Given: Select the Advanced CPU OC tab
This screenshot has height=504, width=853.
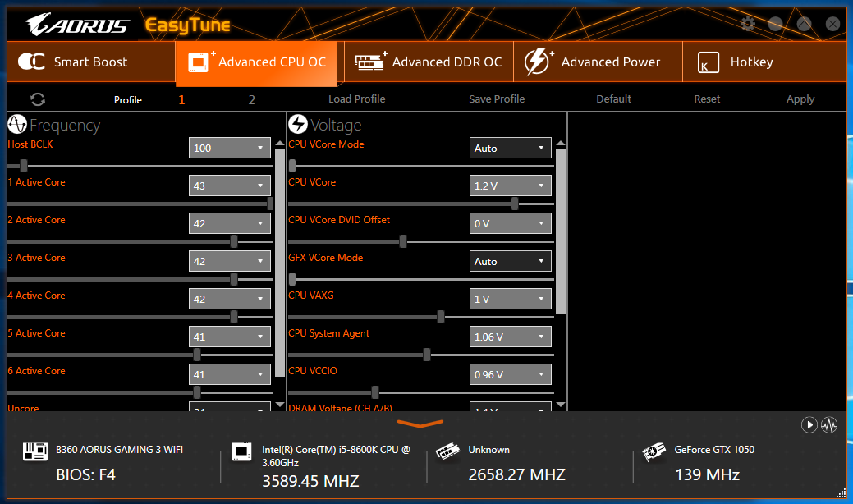Looking at the screenshot, I should pos(256,63).
